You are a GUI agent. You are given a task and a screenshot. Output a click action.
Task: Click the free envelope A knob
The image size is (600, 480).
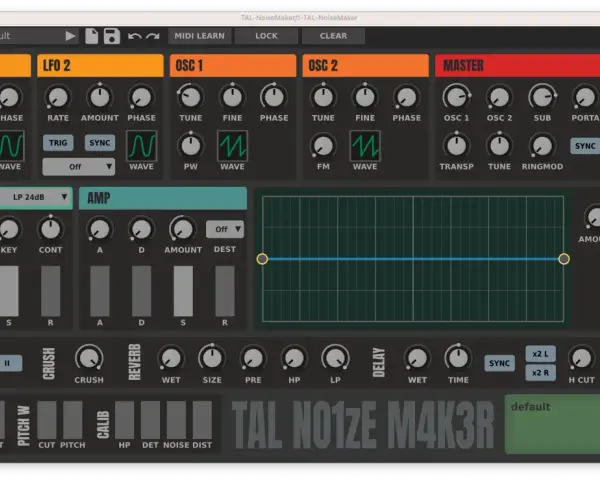point(99,229)
